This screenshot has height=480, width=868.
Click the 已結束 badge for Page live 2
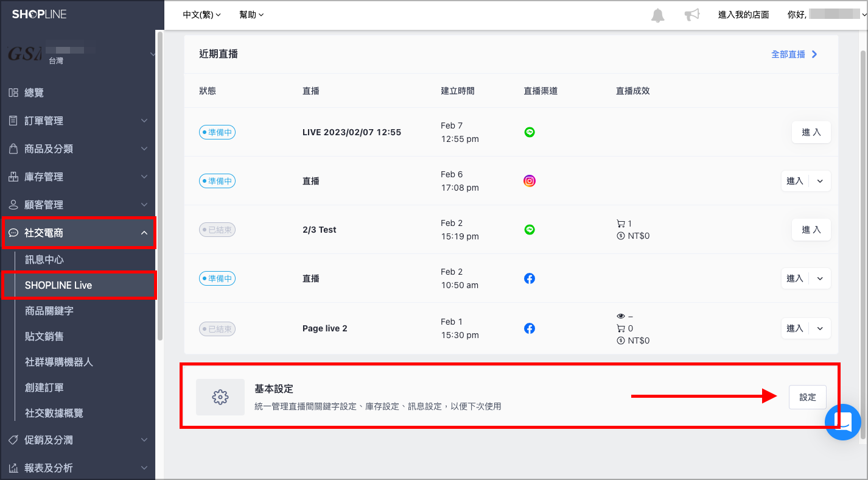coord(217,328)
